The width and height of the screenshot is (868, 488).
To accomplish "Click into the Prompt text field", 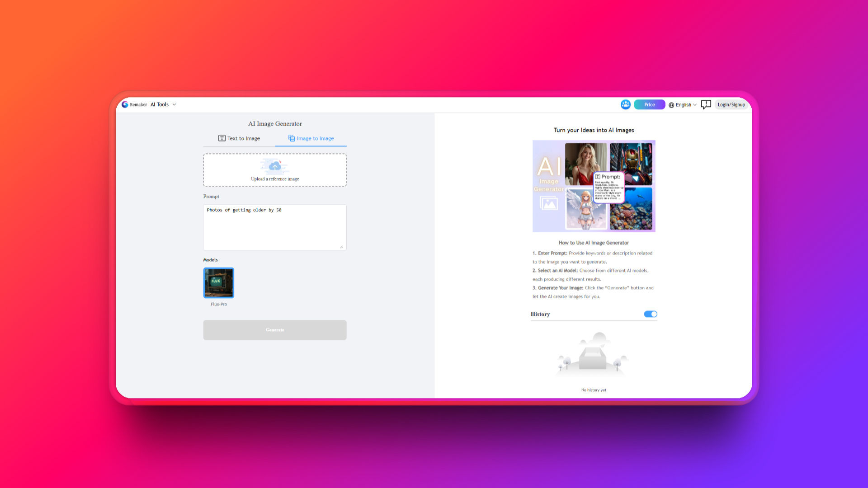I will click(x=275, y=227).
